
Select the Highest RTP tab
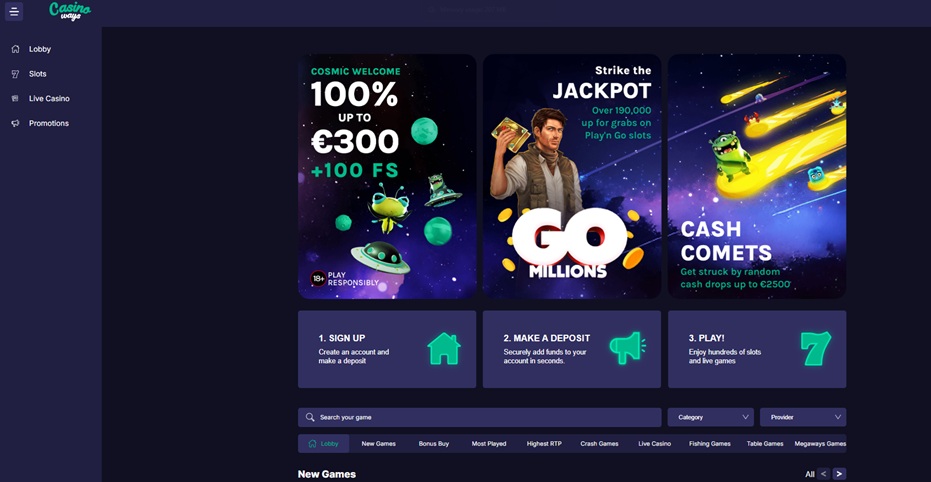[x=544, y=443]
